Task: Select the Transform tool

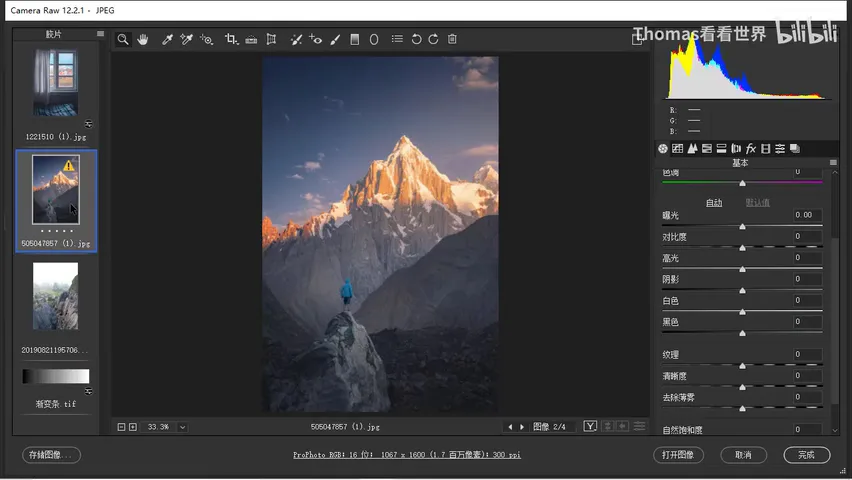Action: click(271, 39)
